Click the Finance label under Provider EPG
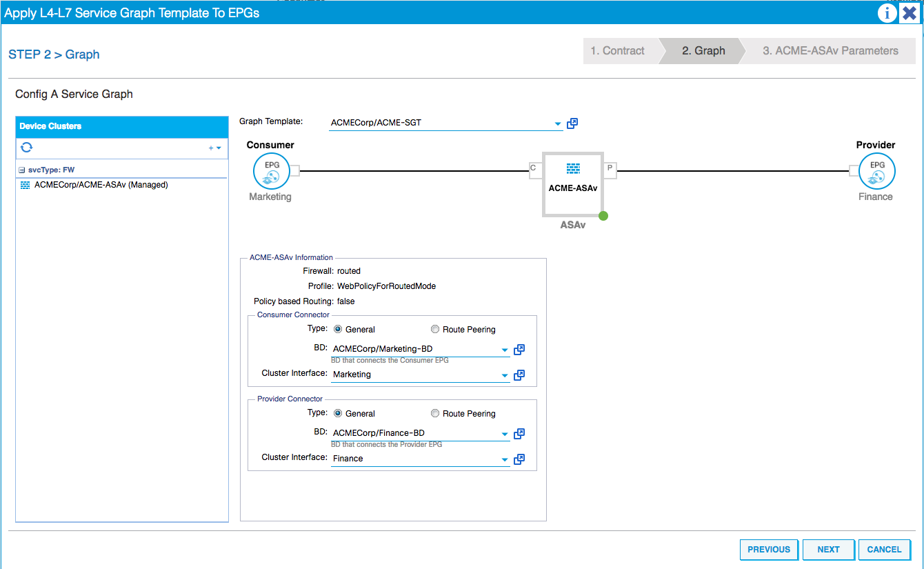The height and width of the screenshot is (569, 924). (x=876, y=197)
